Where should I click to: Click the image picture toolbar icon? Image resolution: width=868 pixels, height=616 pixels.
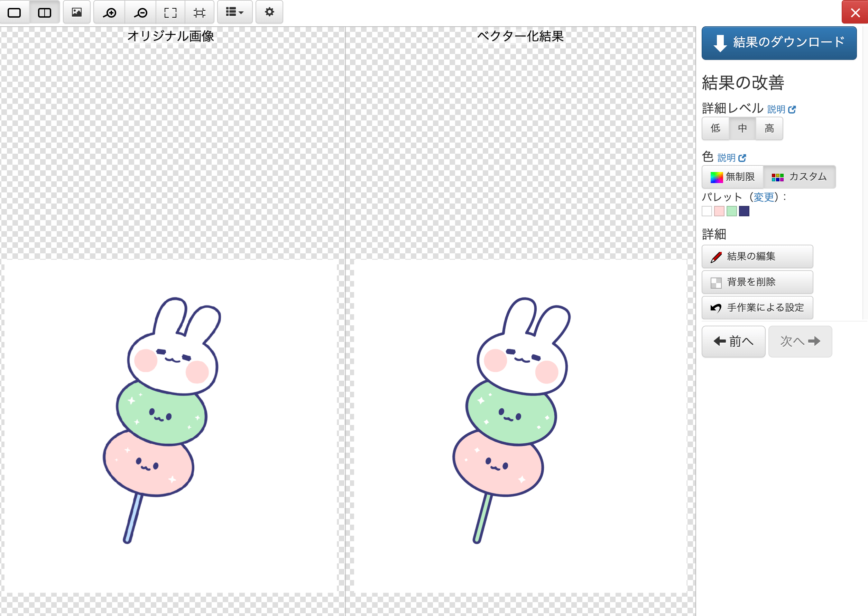[x=76, y=12]
